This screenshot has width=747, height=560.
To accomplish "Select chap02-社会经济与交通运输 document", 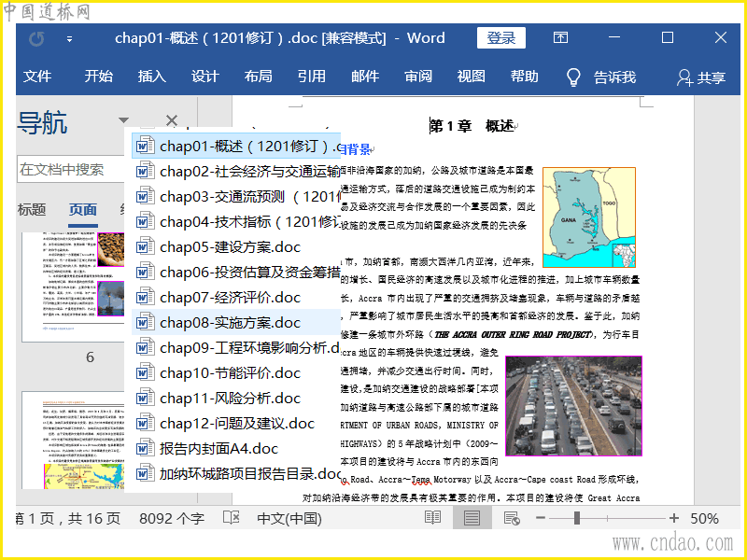I will pyautogui.click(x=236, y=171).
